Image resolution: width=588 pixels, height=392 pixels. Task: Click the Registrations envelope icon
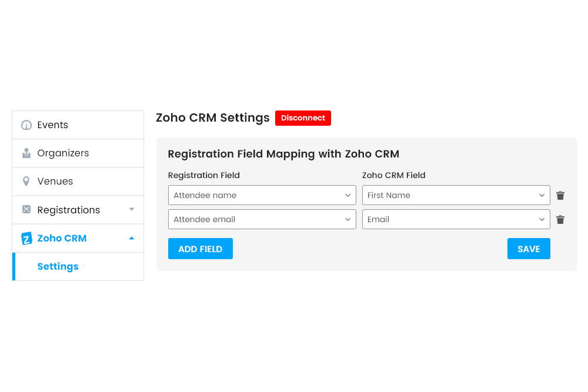[26, 209]
